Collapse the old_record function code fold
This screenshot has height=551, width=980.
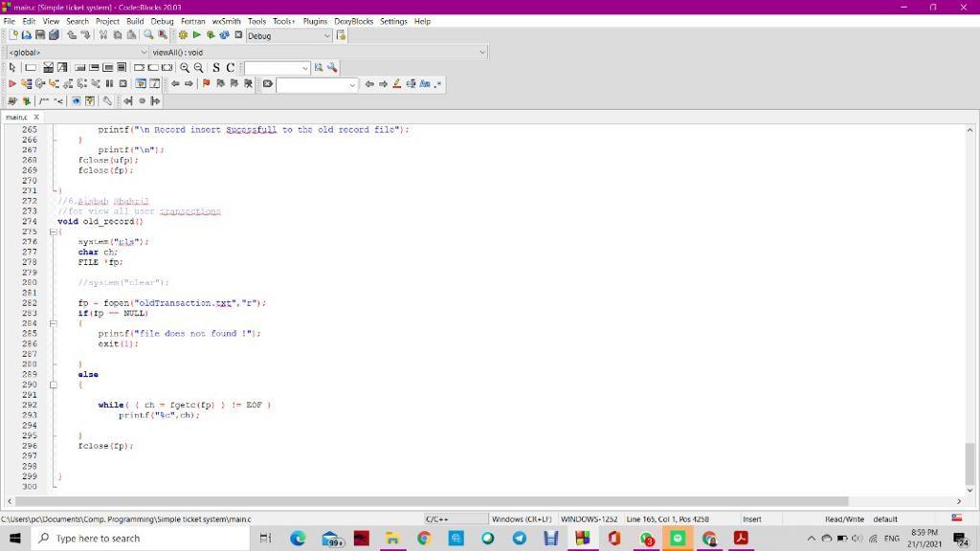click(x=53, y=231)
